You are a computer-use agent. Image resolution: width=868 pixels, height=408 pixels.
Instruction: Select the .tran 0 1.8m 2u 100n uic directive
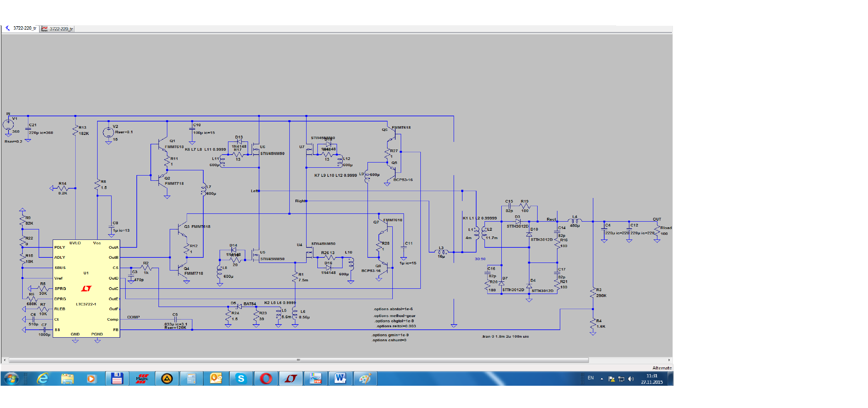coord(505,336)
